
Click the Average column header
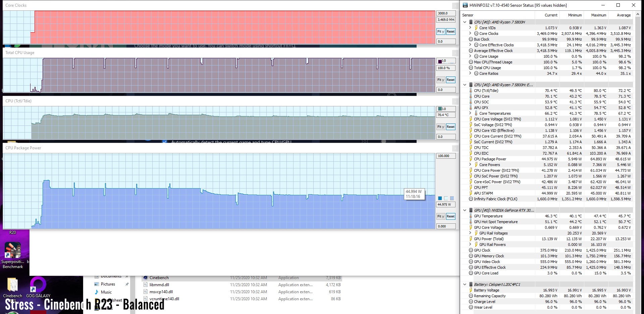624,15
